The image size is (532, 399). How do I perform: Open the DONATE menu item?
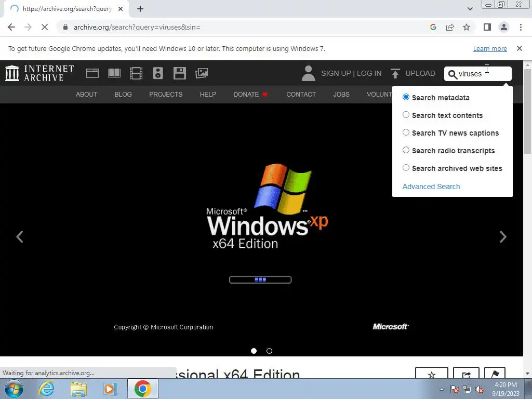coord(250,95)
